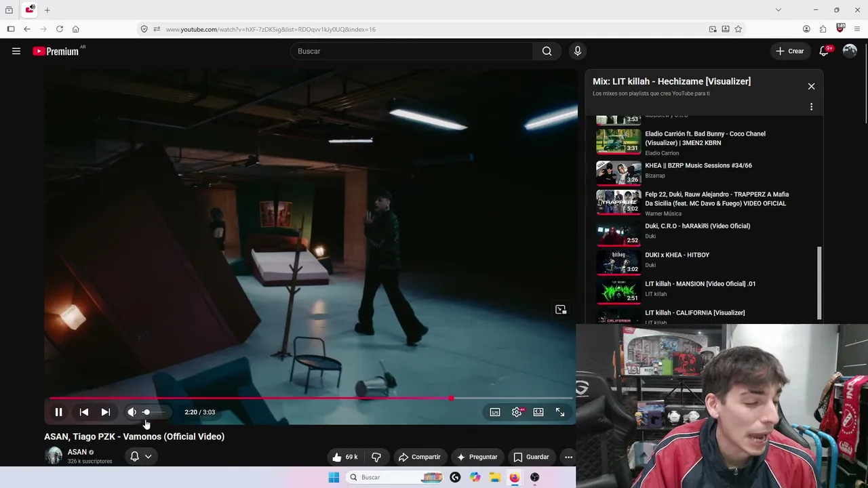Like the video with 69 k likes

[x=344, y=457]
